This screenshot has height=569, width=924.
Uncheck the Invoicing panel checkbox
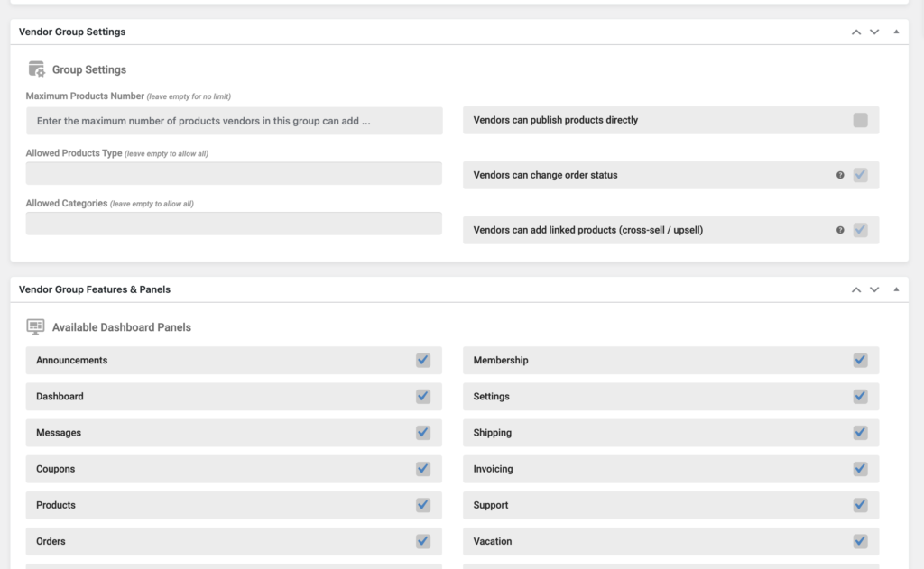(860, 469)
